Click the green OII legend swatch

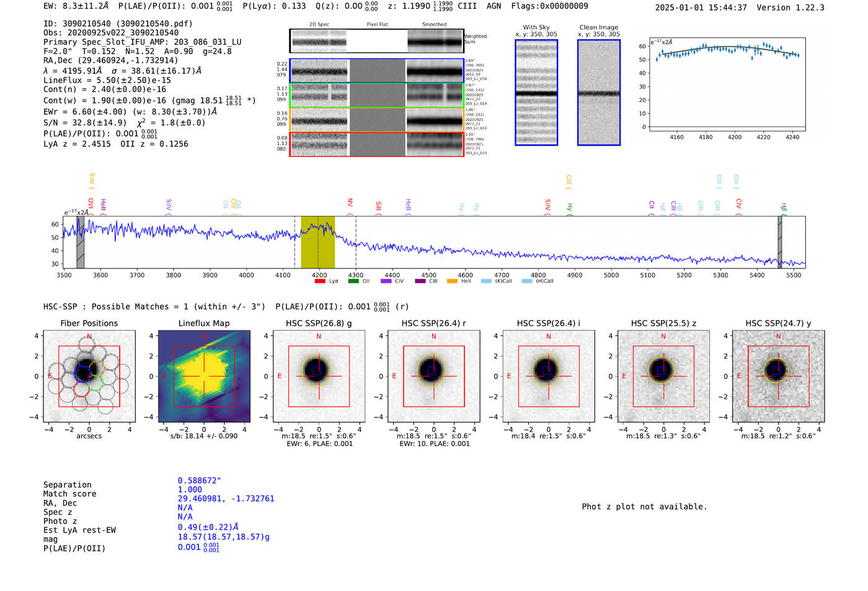tap(353, 282)
